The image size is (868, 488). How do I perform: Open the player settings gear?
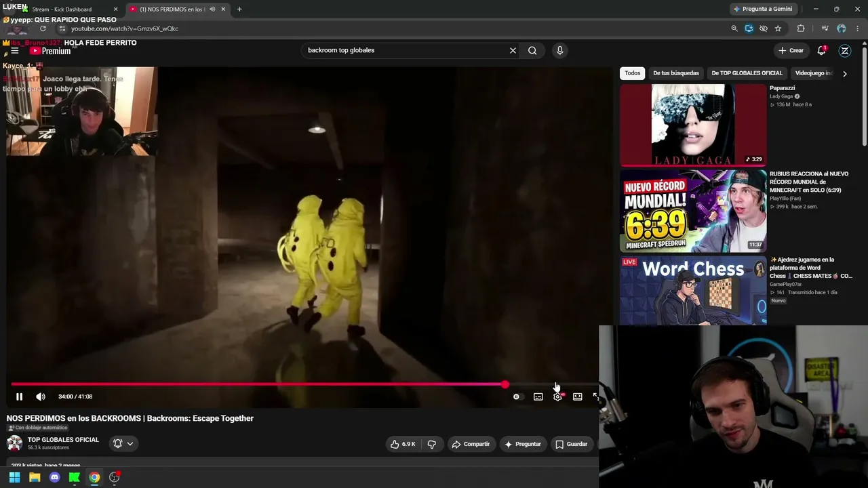pos(557,396)
